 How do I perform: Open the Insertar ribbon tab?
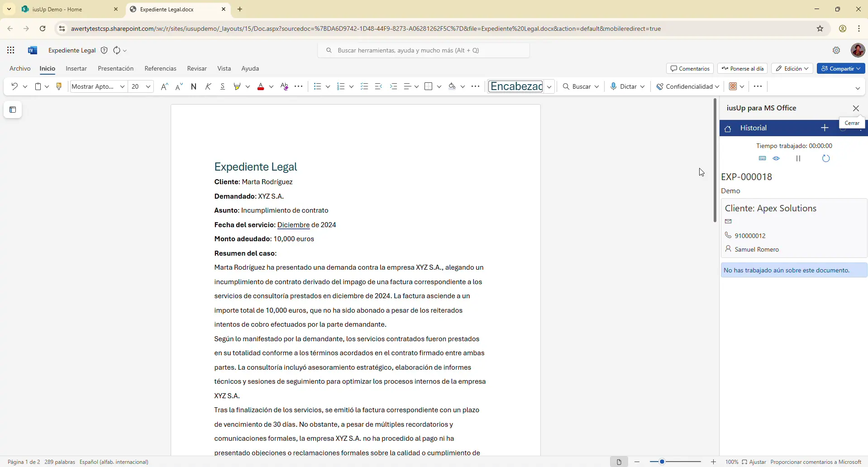click(x=76, y=68)
